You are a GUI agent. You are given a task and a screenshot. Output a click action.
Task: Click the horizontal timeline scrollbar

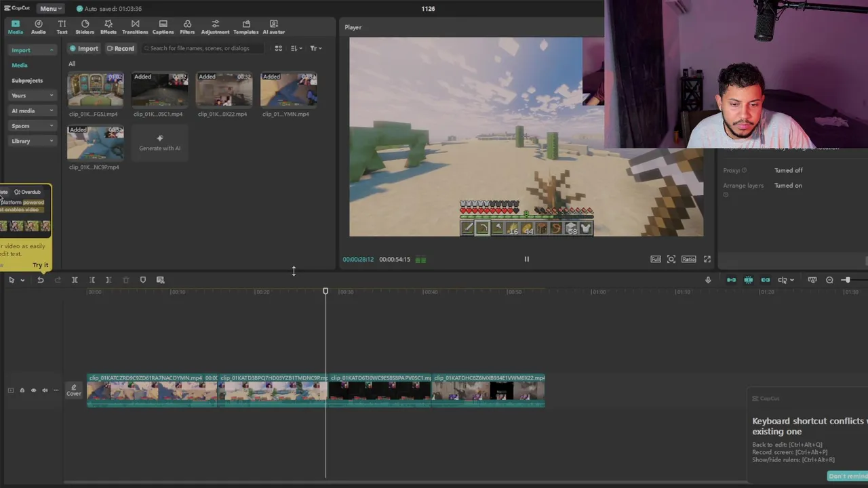point(465,483)
